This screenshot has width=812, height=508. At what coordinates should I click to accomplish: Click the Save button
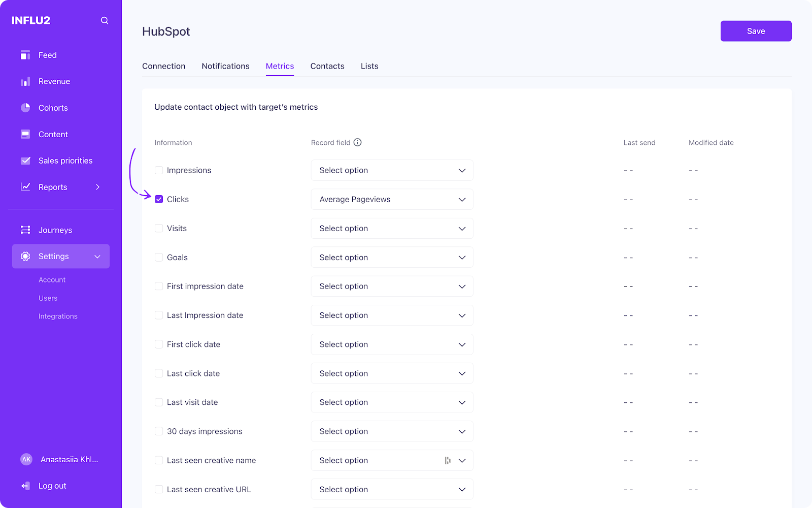pos(756,31)
